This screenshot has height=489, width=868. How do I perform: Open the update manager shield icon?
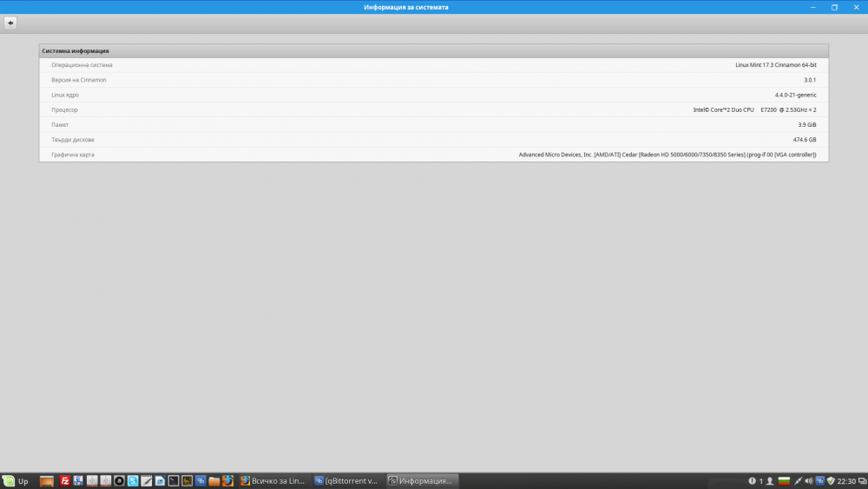[831, 480]
